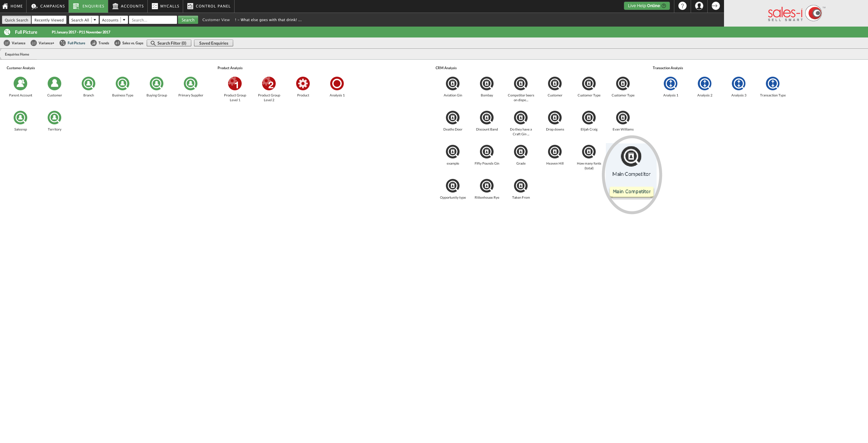
Task: Open Saved Enquiries list
Action: point(213,43)
